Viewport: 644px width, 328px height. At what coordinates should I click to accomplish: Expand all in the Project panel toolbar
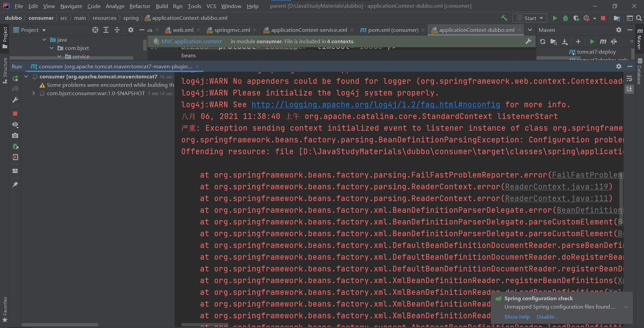tap(106, 30)
